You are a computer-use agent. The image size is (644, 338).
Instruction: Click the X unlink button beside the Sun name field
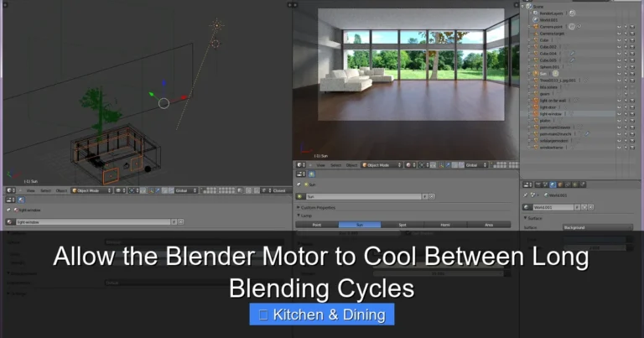pyautogui.click(x=432, y=197)
